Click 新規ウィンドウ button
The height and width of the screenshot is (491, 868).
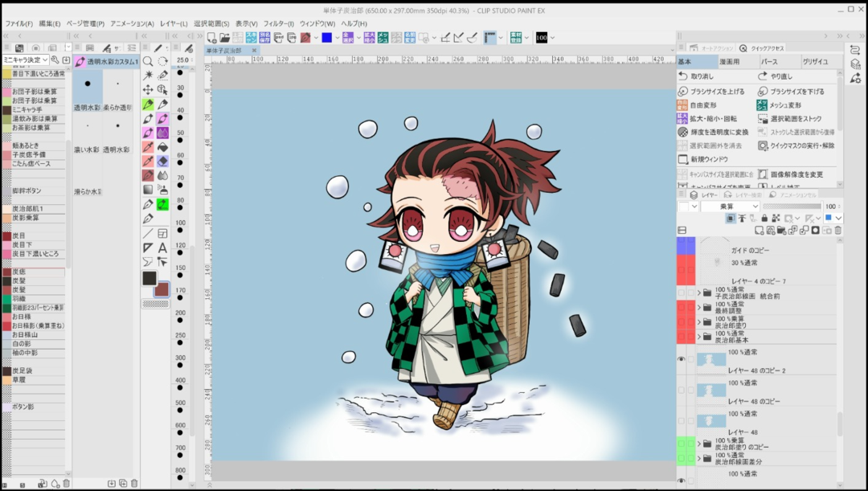(703, 159)
